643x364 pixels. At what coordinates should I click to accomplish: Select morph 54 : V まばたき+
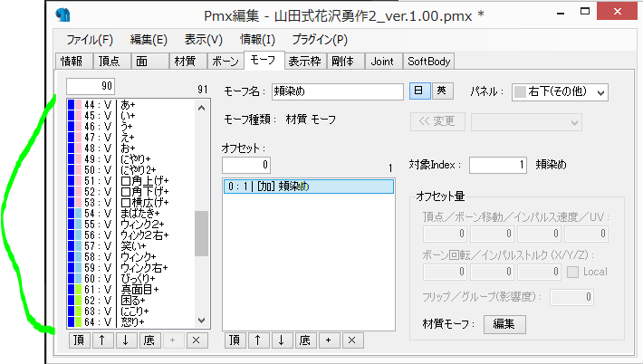[x=131, y=213]
